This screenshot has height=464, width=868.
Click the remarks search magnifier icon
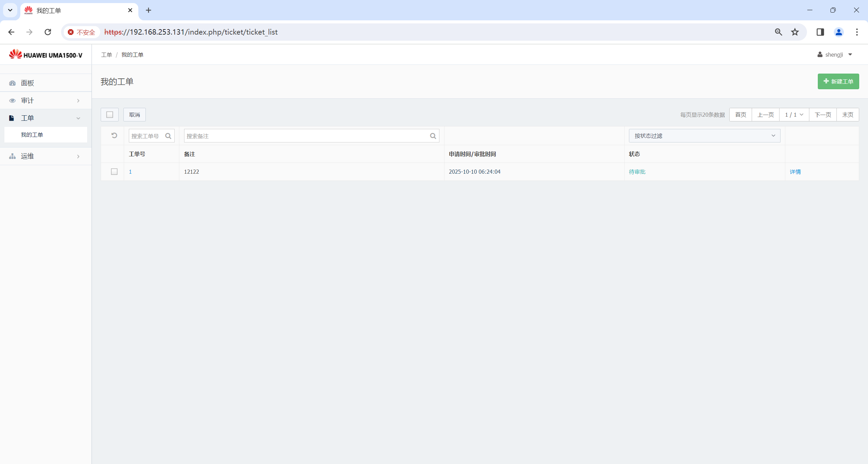pyautogui.click(x=433, y=136)
